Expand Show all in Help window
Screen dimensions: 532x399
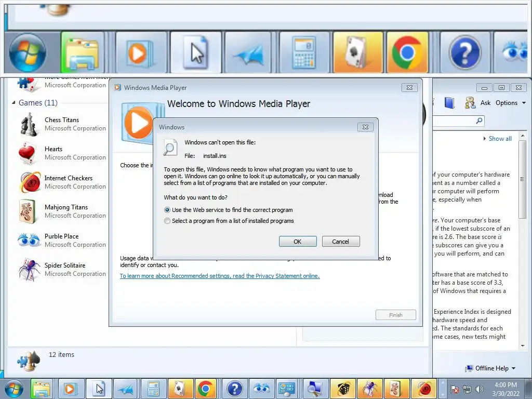coord(497,138)
